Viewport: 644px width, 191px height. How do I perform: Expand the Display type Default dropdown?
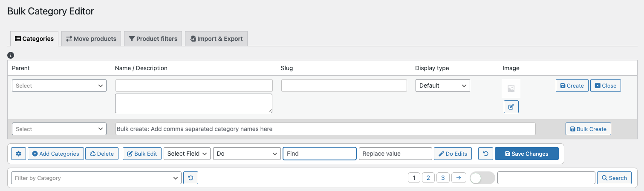(442, 86)
